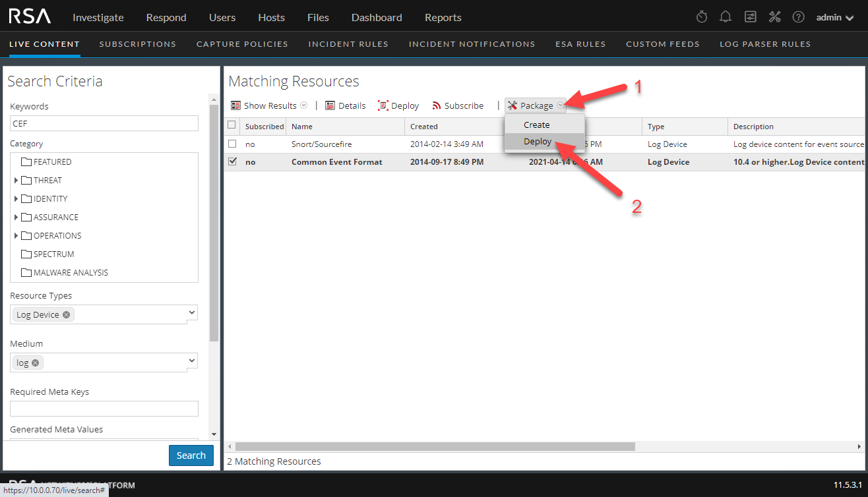The width and height of the screenshot is (868, 497).
Task: Open the admin user dropdown menu
Action: click(x=838, y=18)
